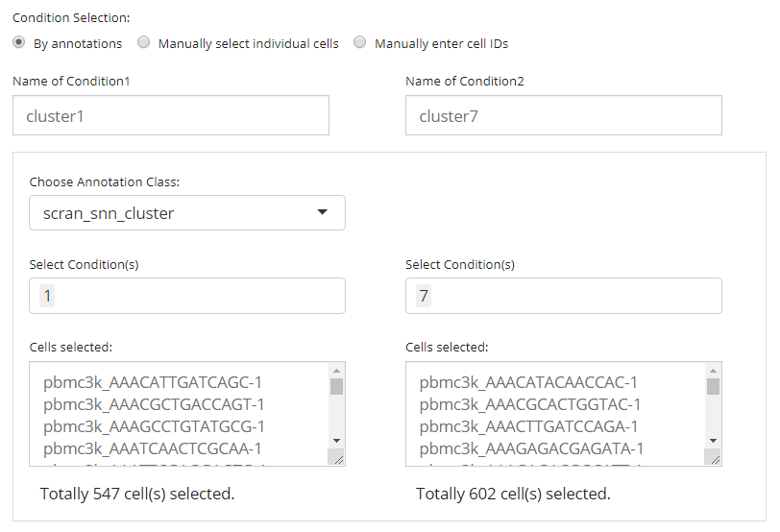Click resize handle of right cells box
This screenshot has width=780, height=532.
pyautogui.click(x=713, y=459)
